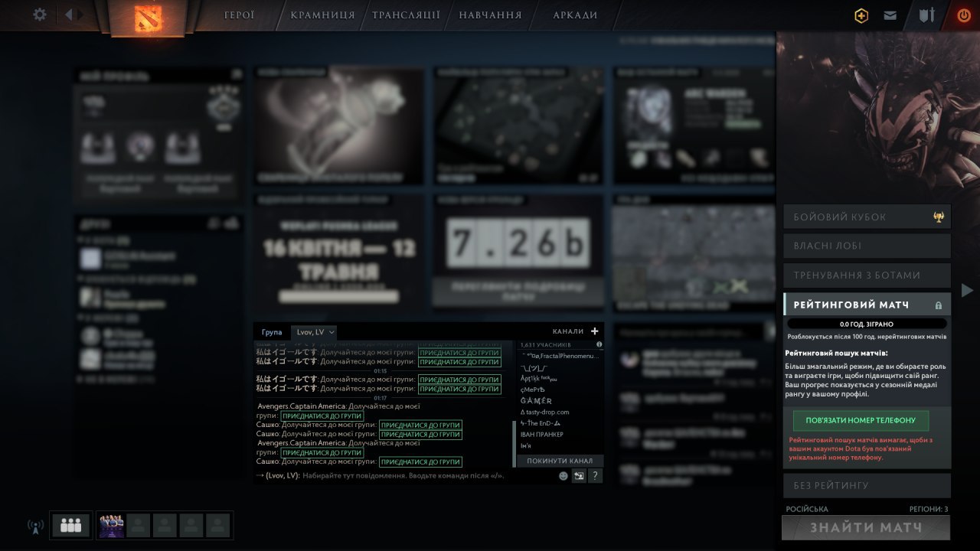Add a channel with the plus icon
This screenshot has height=551, width=980.
pos(595,331)
